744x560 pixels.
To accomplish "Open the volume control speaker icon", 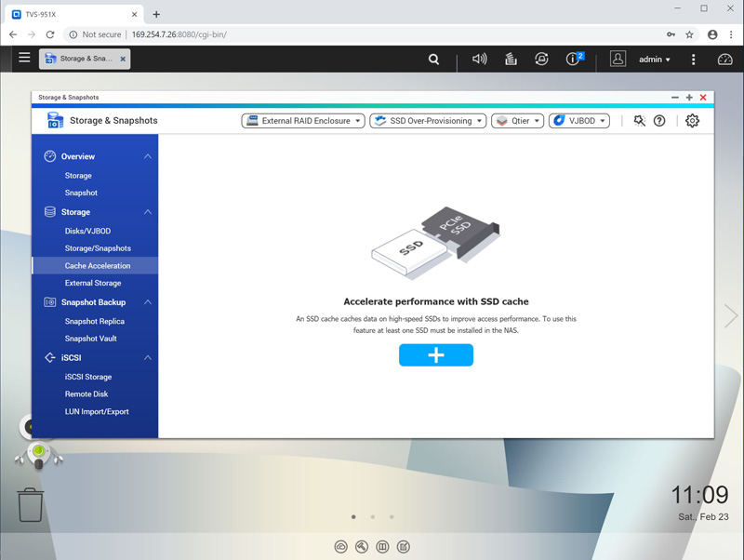I will point(479,59).
